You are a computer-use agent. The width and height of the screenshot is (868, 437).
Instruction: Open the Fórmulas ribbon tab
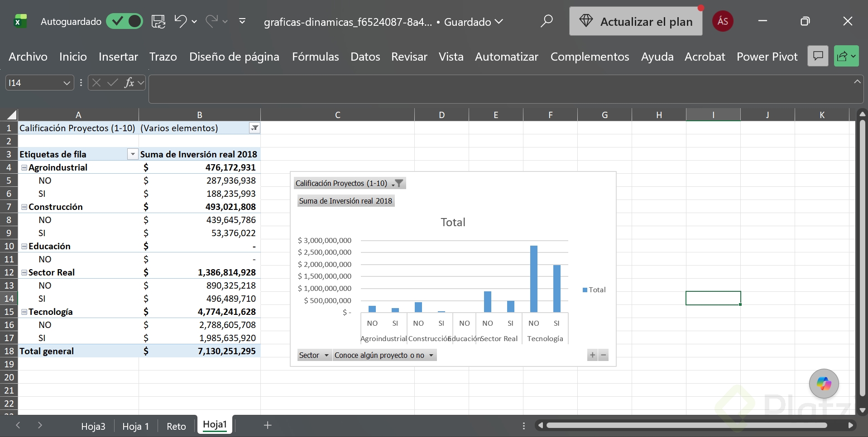[315, 57]
